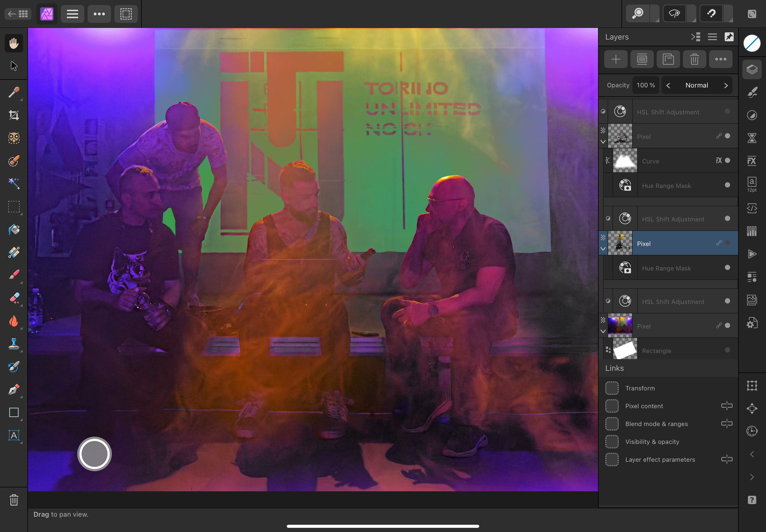Collapse the selected Pixel layer chevron
The width and height of the screenshot is (766, 532).
(x=603, y=249)
